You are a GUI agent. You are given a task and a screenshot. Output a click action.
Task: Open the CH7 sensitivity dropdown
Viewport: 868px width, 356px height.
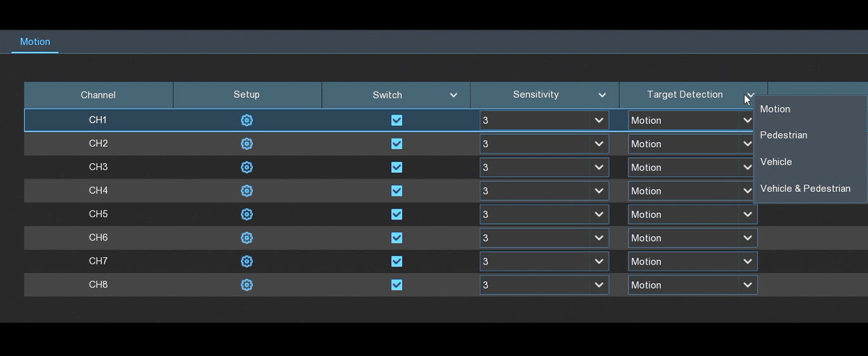tap(544, 261)
